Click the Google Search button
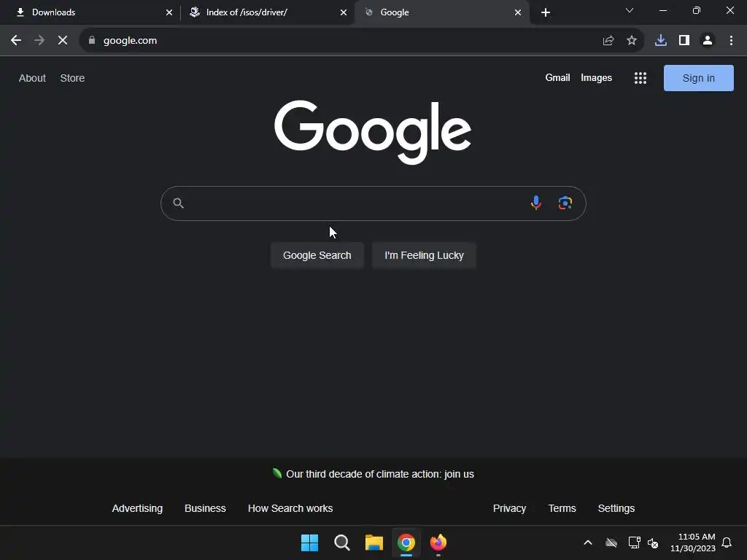Image resolution: width=747 pixels, height=560 pixels. [317, 255]
